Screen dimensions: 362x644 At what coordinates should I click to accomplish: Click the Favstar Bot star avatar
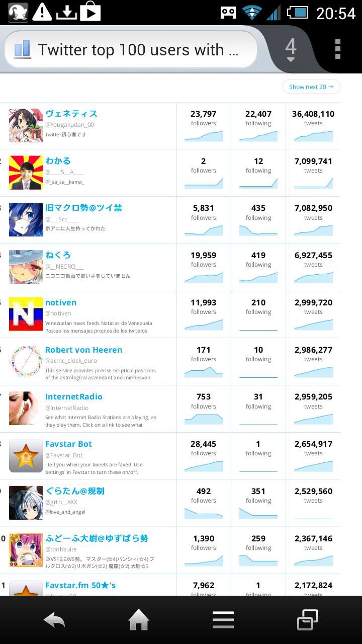tap(26, 456)
